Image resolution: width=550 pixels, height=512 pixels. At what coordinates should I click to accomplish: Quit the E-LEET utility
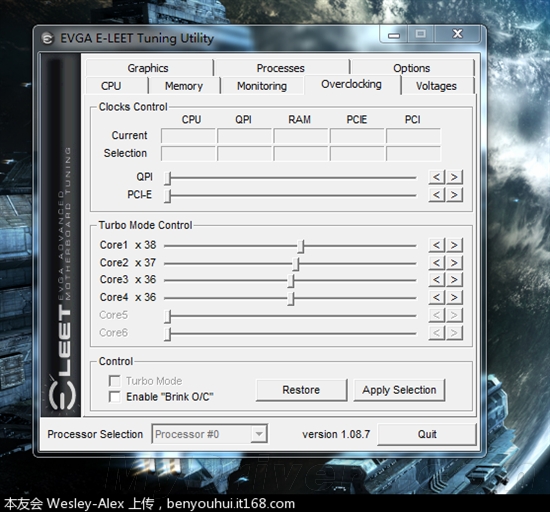(x=427, y=434)
